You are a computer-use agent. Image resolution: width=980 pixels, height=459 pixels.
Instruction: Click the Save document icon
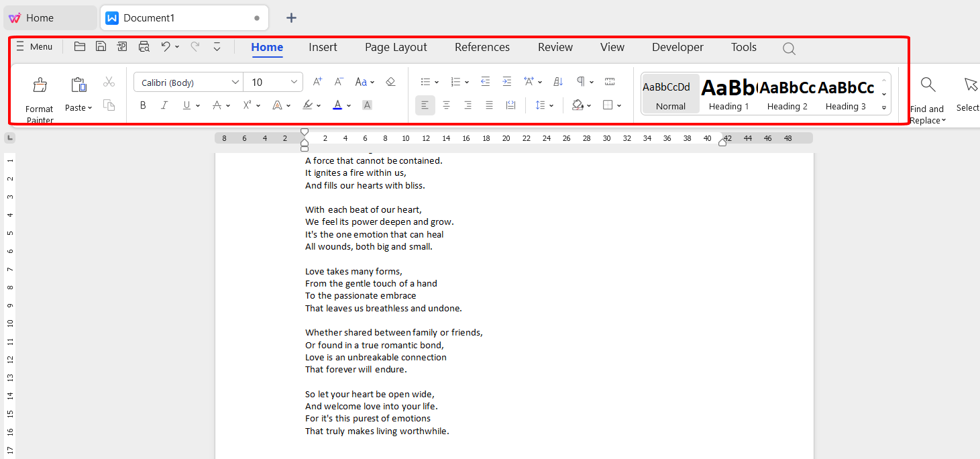click(x=101, y=46)
